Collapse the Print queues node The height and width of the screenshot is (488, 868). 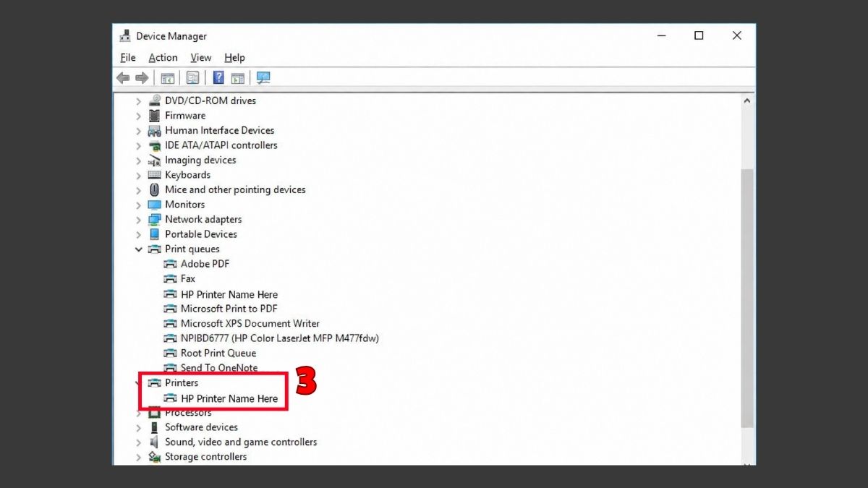(138, 249)
